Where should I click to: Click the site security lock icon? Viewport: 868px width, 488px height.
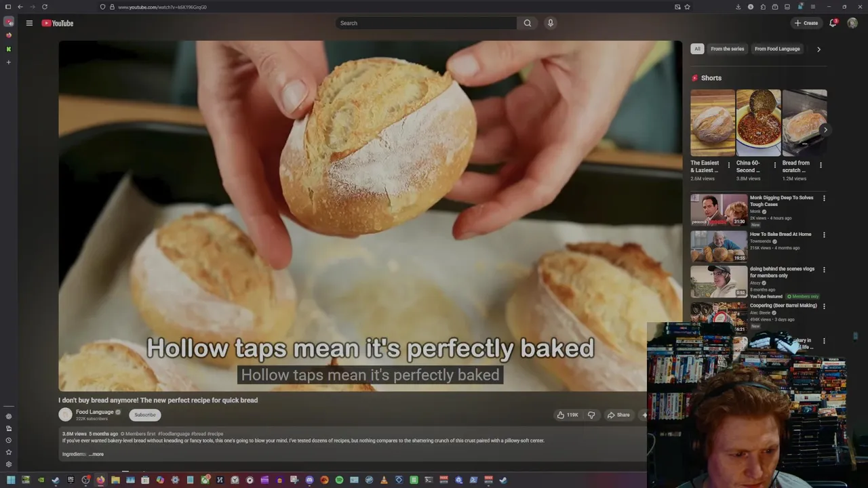(112, 7)
